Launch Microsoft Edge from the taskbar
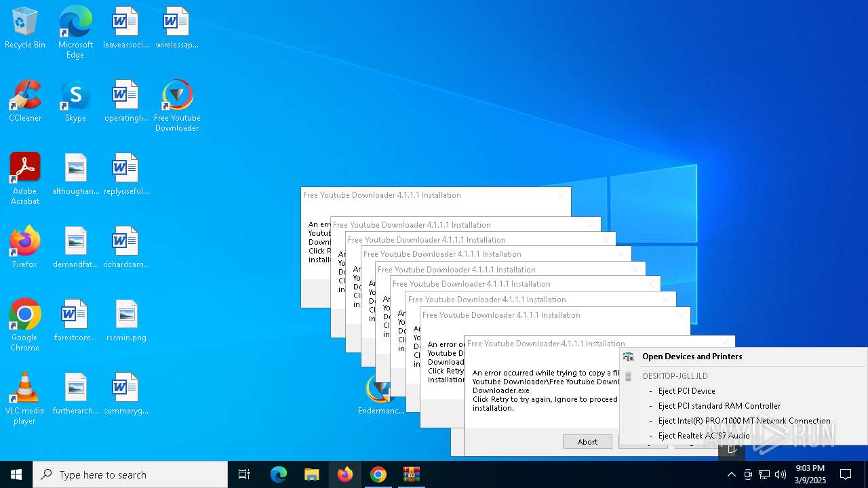The image size is (868, 488). click(279, 474)
